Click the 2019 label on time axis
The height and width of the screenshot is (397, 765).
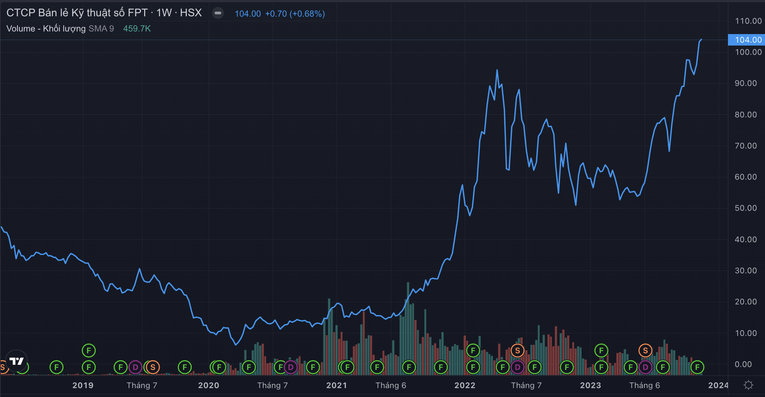[83, 385]
